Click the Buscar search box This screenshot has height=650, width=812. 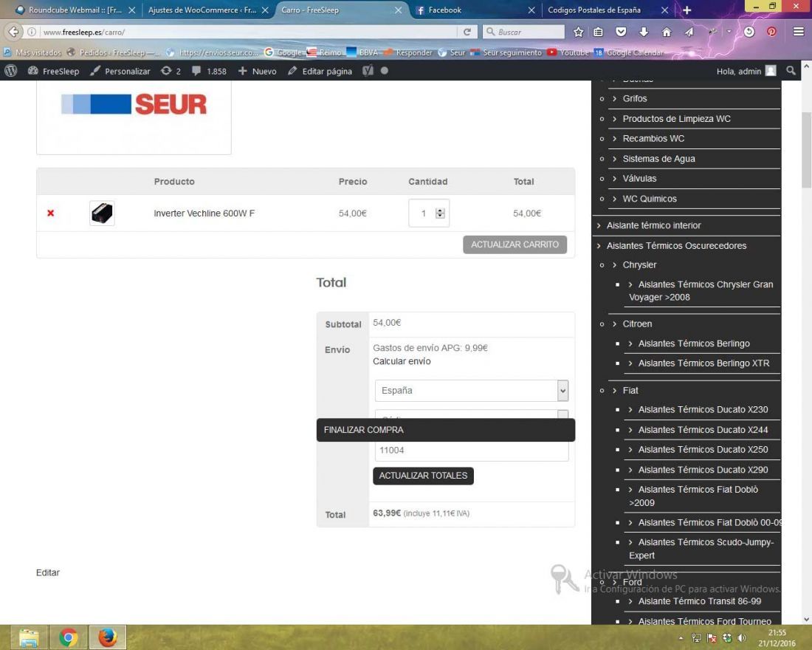(x=523, y=32)
